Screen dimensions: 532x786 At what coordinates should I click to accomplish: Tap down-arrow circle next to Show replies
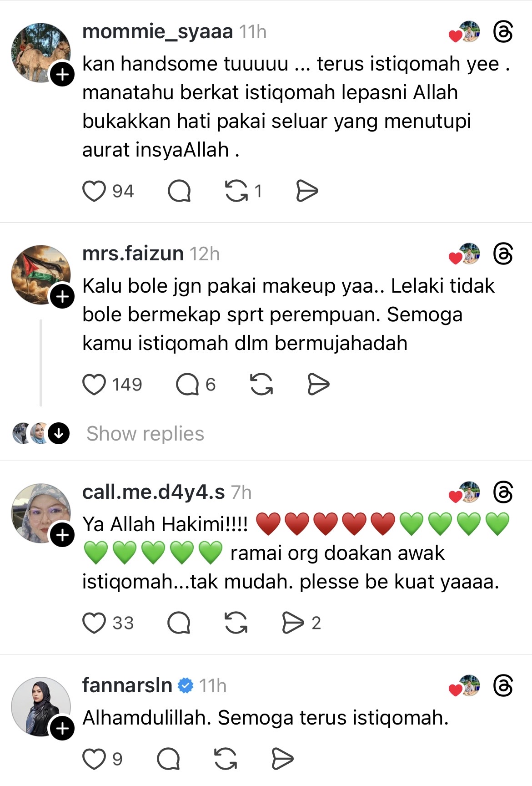(x=59, y=433)
